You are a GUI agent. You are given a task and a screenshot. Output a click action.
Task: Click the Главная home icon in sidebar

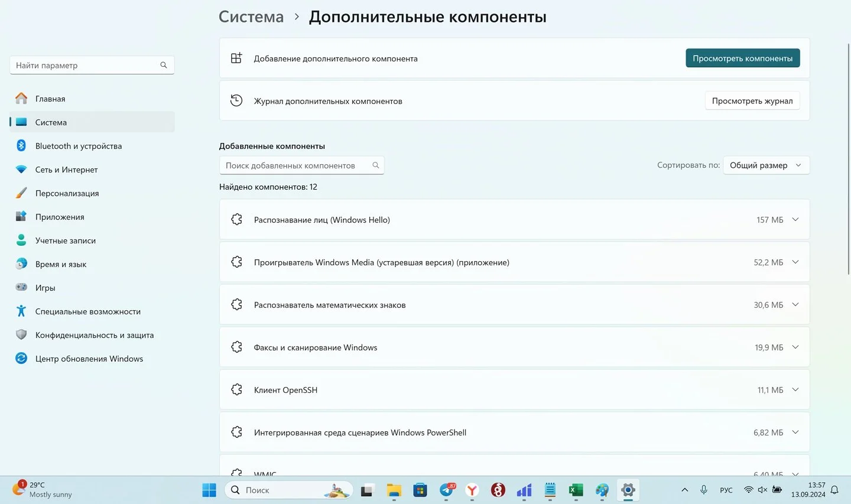pyautogui.click(x=21, y=99)
